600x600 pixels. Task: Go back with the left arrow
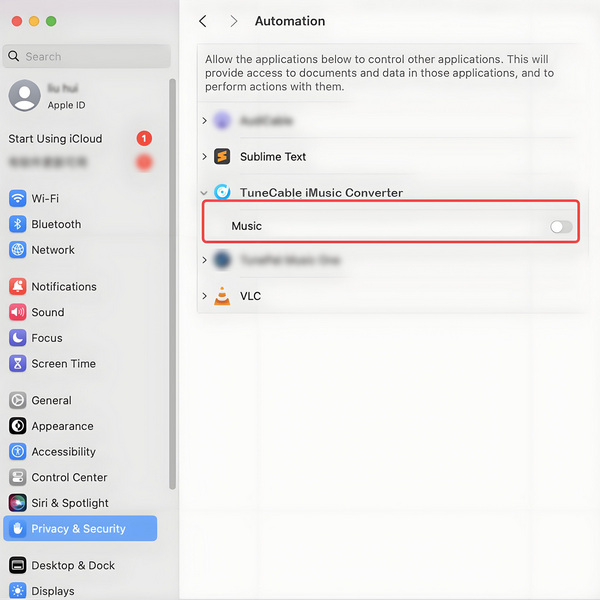pyautogui.click(x=203, y=21)
